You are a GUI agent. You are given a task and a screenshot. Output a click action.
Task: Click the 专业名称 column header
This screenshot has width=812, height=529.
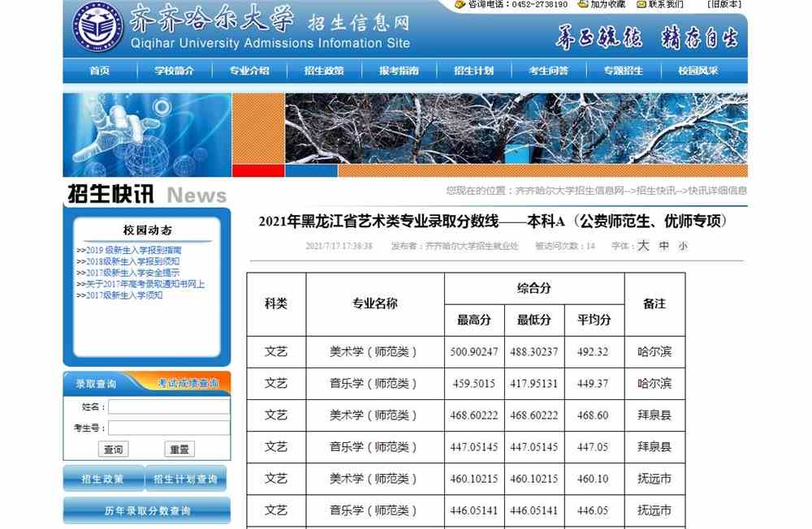tap(375, 303)
